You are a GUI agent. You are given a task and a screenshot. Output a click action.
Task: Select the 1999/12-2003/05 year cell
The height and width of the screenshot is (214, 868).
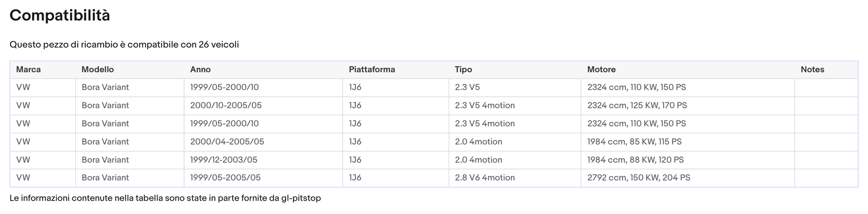(223, 160)
